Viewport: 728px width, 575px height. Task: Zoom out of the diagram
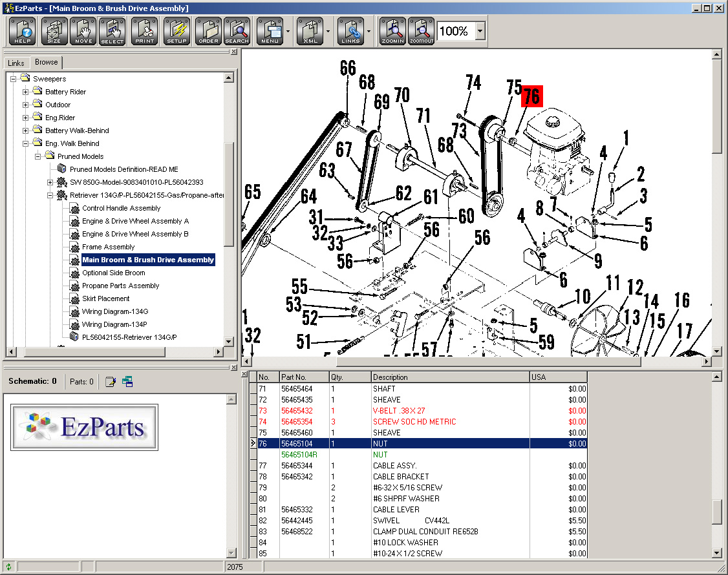click(422, 31)
